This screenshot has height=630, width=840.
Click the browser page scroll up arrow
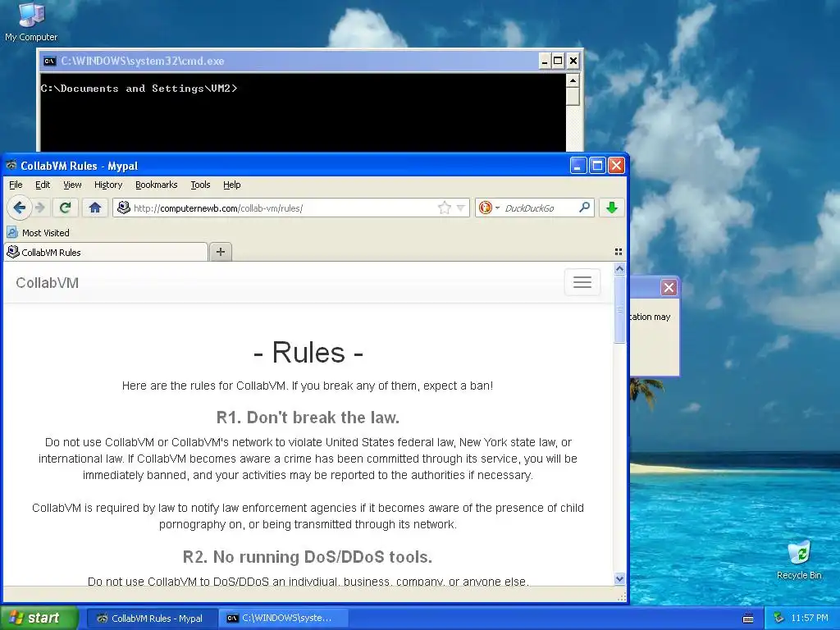click(x=619, y=268)
